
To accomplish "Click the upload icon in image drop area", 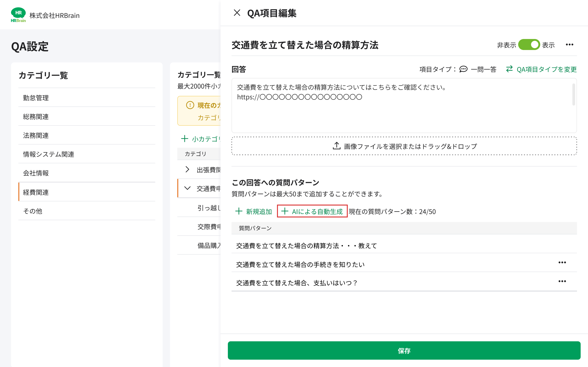I will 336,146.
